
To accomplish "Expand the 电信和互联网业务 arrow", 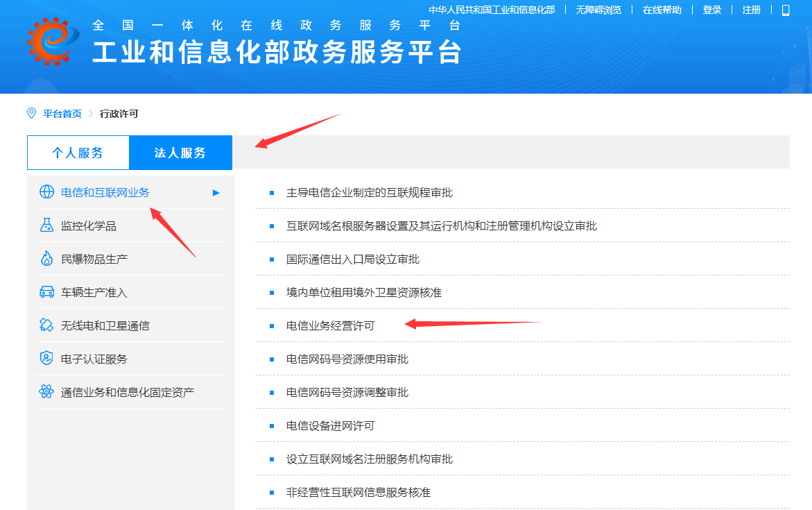I will coord(216,193).
